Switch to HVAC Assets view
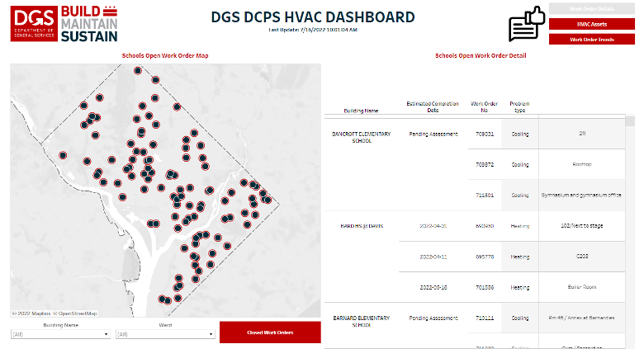 click(592, 24)
